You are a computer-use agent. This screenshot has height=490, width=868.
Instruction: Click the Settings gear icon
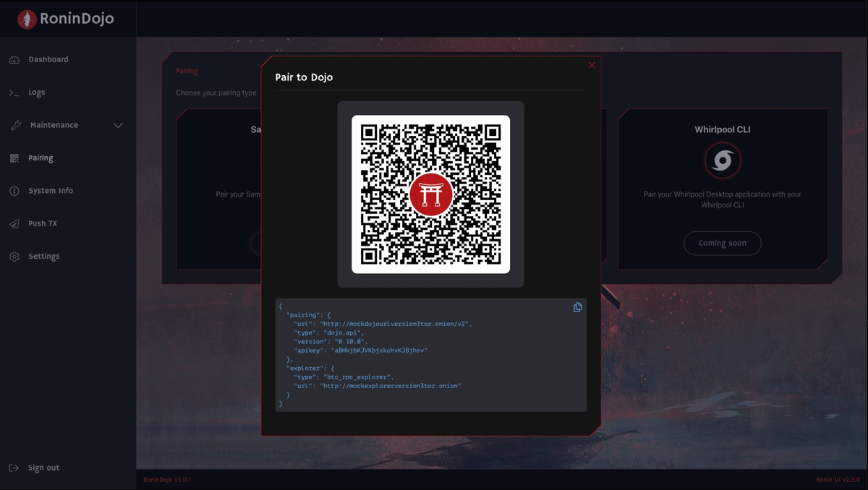14,257
